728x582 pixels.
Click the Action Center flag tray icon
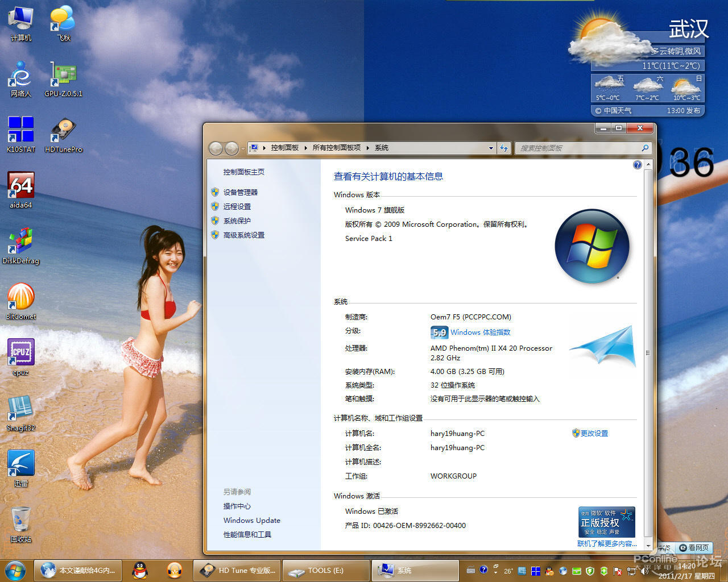[618, 571]
